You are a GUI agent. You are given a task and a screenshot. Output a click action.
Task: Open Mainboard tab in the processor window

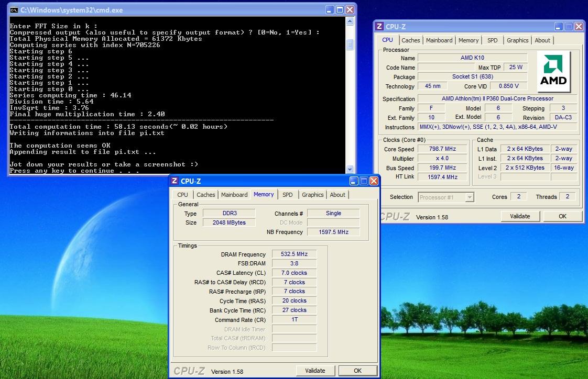pyautogui.click(x=439, y=40)
